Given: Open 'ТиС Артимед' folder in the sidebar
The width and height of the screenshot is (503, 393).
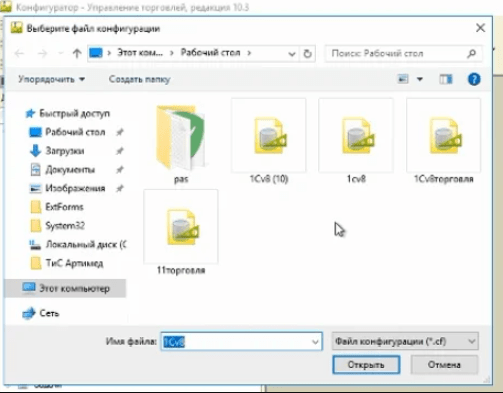Looking at the screenshot, I should coord(67,263).
